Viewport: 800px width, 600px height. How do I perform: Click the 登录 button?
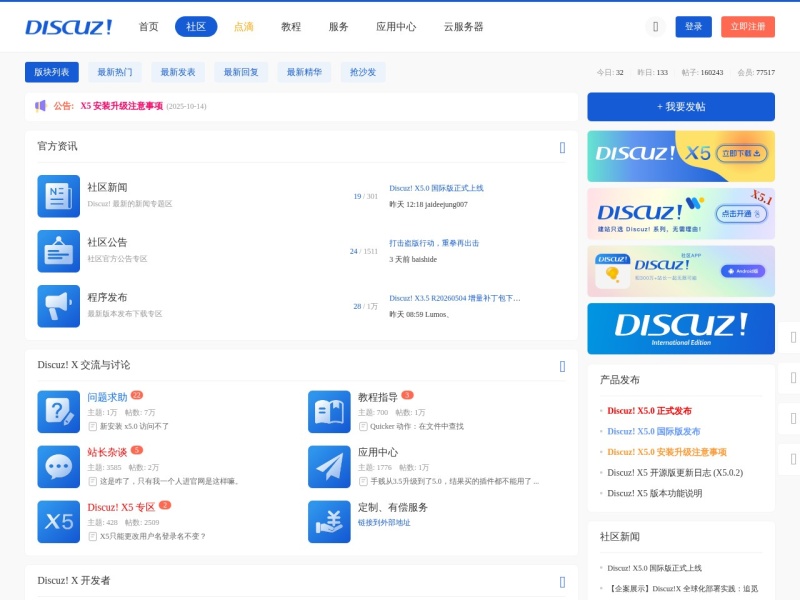(693, 27)
